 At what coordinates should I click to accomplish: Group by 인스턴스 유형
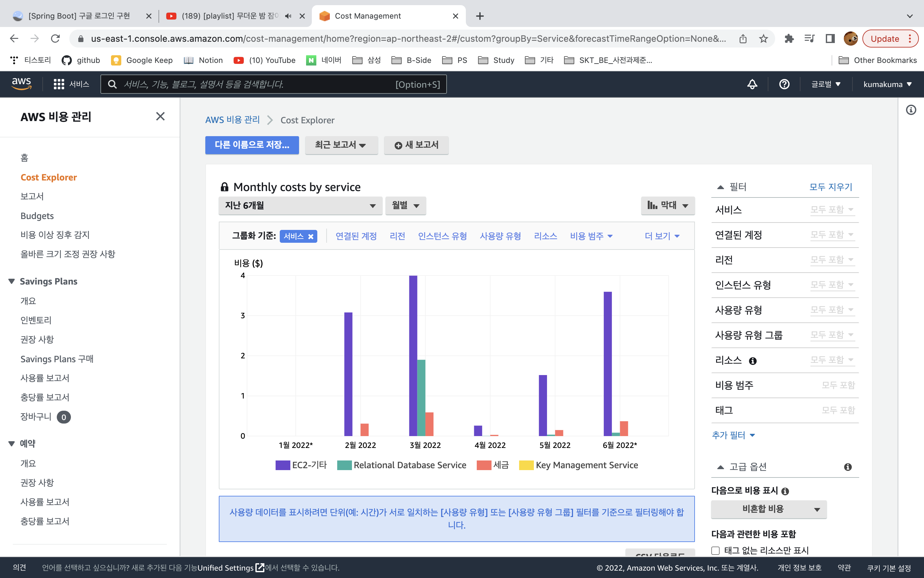pos(442,236)
